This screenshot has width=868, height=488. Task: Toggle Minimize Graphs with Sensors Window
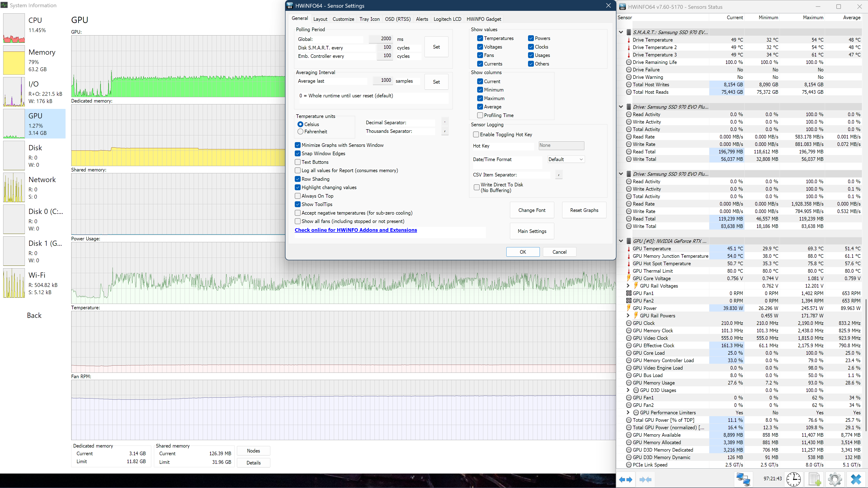tap(297, 145)
